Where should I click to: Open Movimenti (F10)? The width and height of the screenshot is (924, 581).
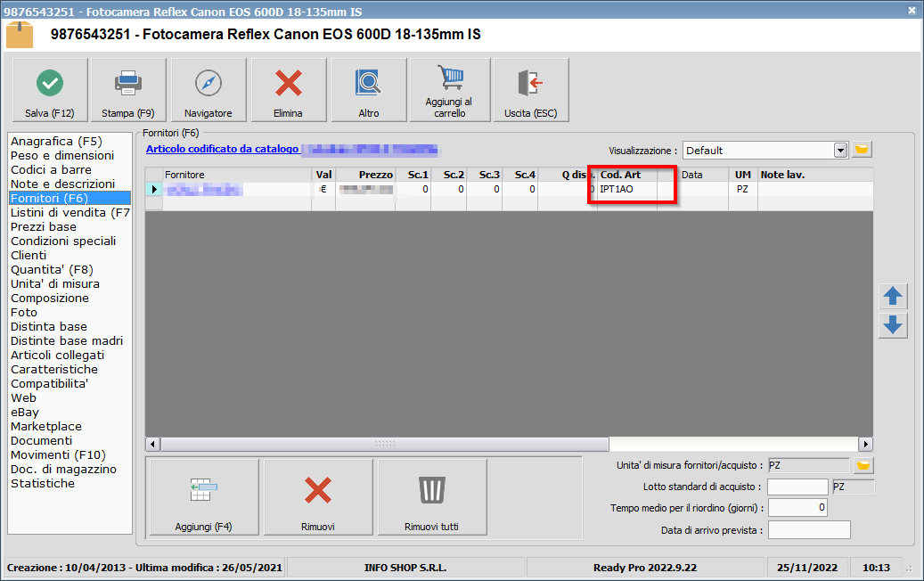coord(58,454)
